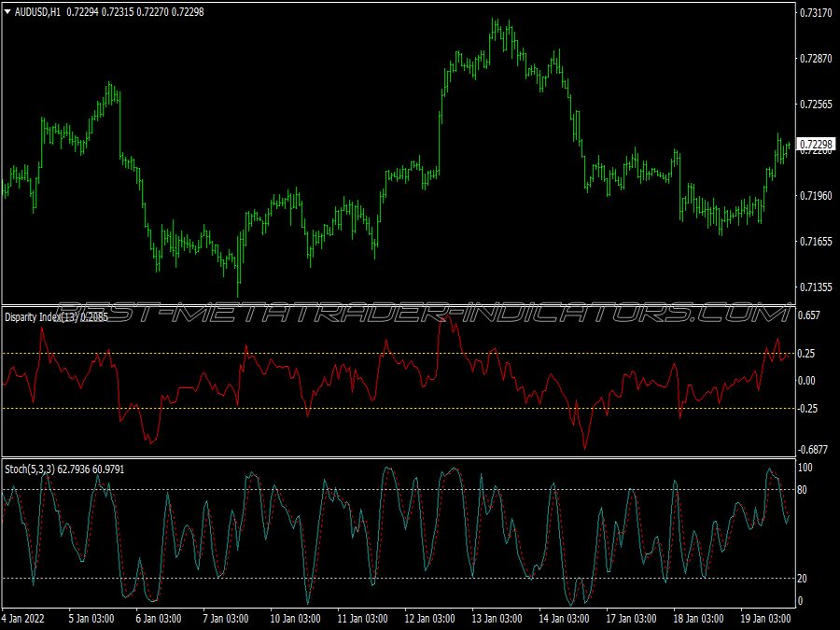Click Stochastic scale level 0

coord(801,601)
